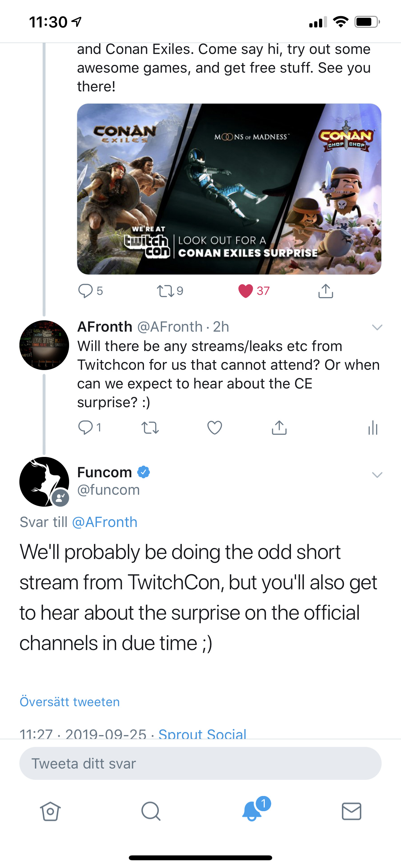Share the Funcom TwitchCon tweet

(x=325, y=291)
